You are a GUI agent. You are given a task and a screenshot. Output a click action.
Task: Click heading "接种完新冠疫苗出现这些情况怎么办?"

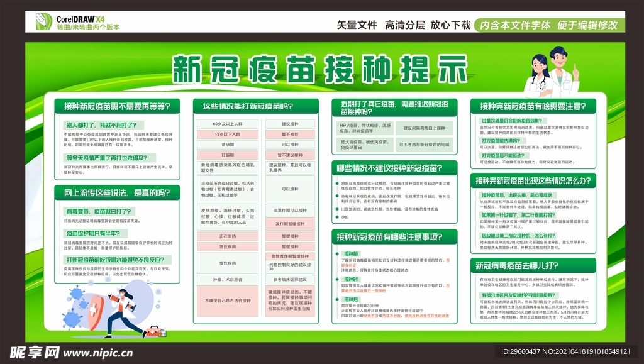tap(533, 180)
